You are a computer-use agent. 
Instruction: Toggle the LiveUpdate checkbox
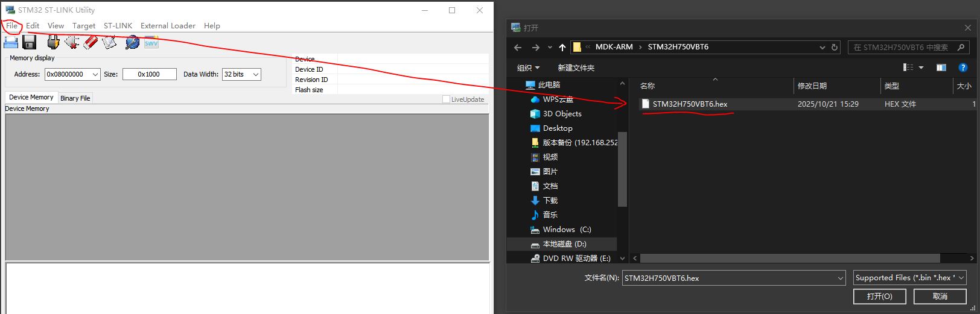pyautogui.click(x=446, y=99)
